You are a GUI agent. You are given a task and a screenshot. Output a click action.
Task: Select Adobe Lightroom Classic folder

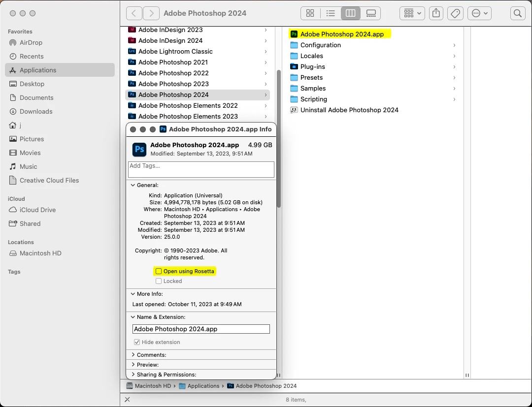[198, 52]
